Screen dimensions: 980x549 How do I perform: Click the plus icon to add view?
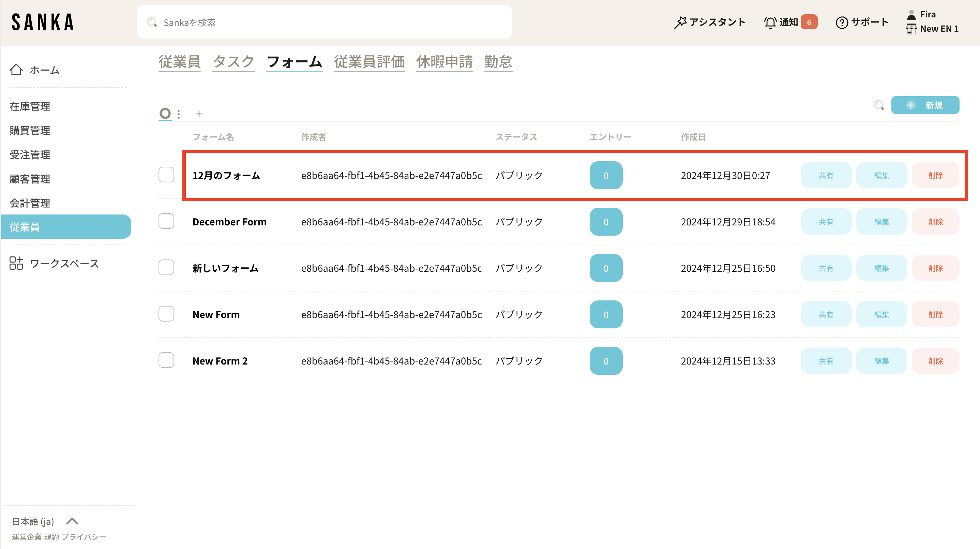tap(199, 114)
